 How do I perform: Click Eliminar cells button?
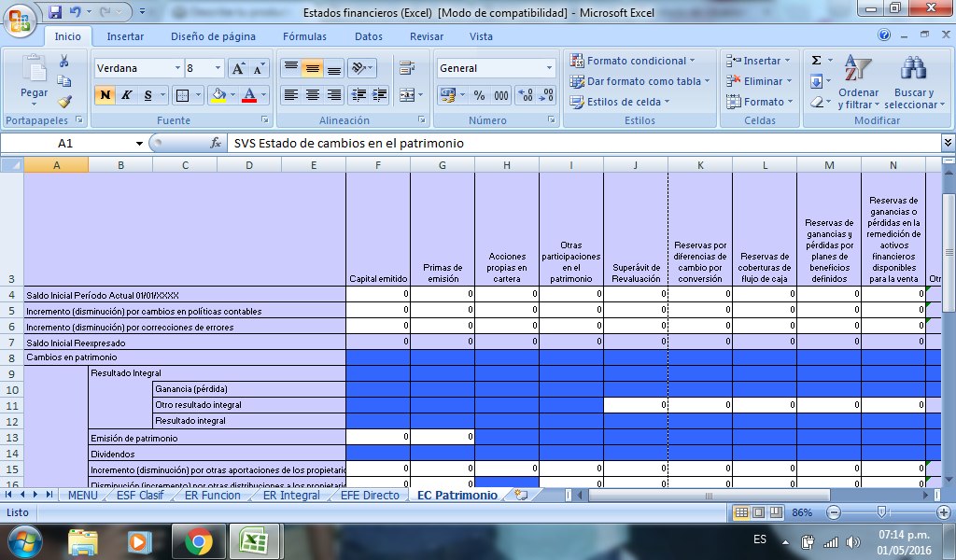759,81
